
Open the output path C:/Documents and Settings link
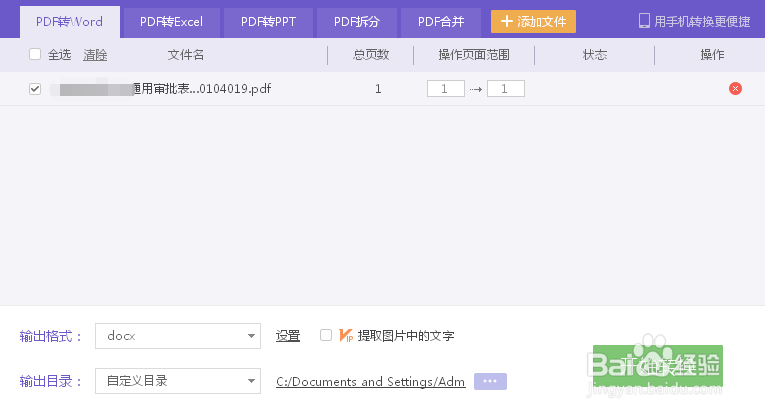[371, 381]
